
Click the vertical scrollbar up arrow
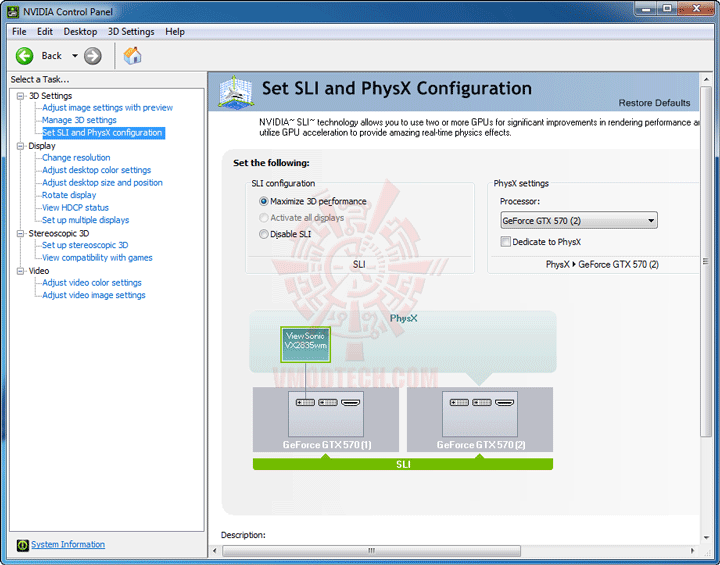click(706, 80)
